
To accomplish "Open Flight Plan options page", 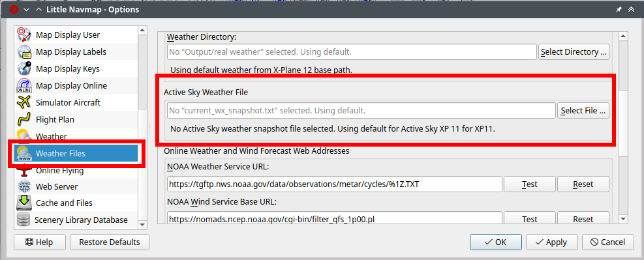I will 76,119.
